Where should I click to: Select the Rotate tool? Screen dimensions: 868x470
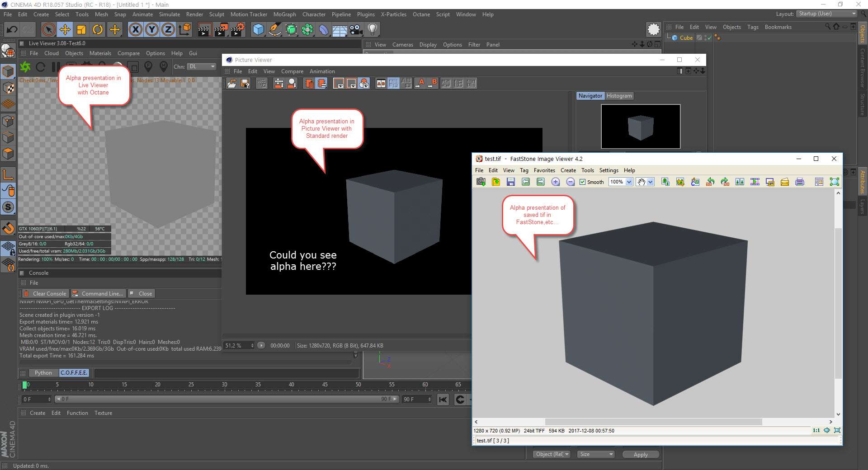click(98, 30)
